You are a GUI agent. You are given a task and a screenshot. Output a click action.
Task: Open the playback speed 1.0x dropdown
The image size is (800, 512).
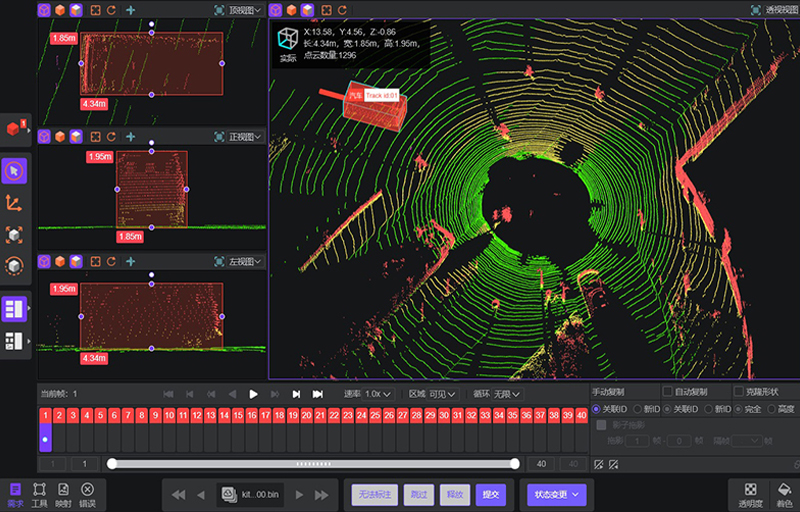378,394
